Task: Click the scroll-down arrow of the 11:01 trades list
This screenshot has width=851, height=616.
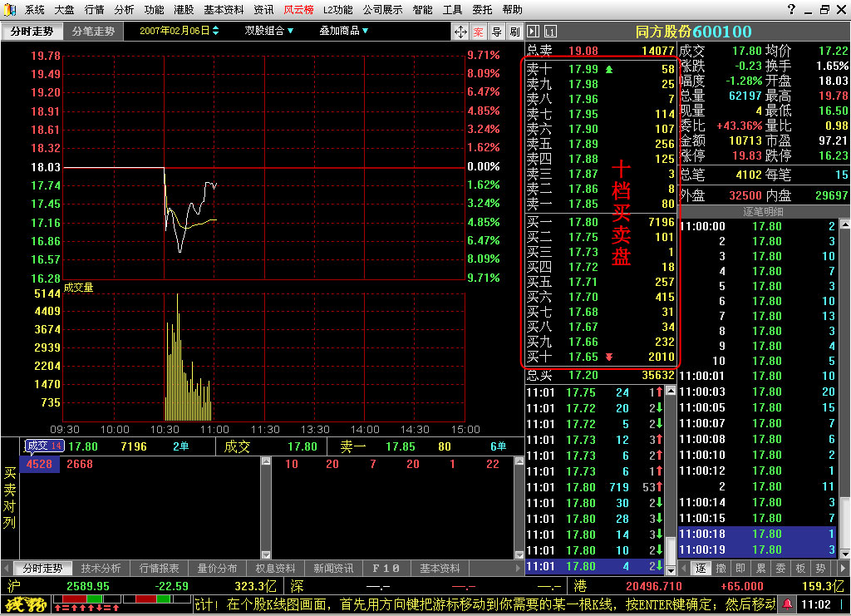Action: click(x=671, y=570)
